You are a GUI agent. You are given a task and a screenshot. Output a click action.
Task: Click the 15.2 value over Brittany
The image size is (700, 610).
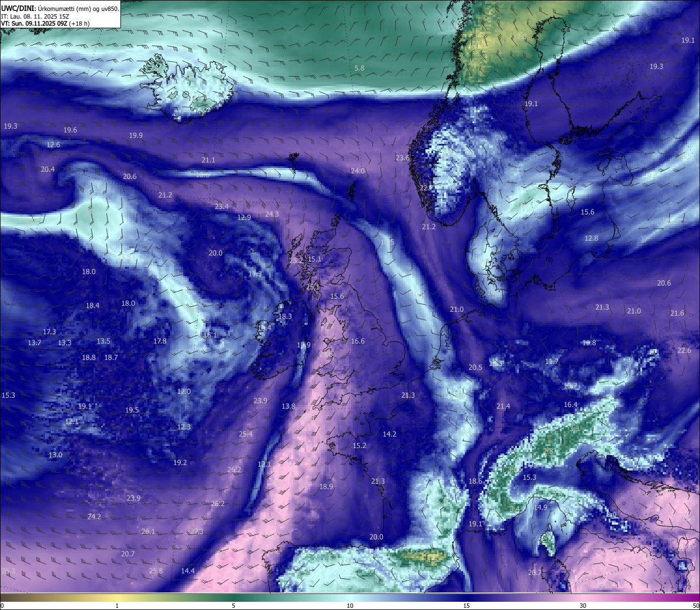[359, 445]
